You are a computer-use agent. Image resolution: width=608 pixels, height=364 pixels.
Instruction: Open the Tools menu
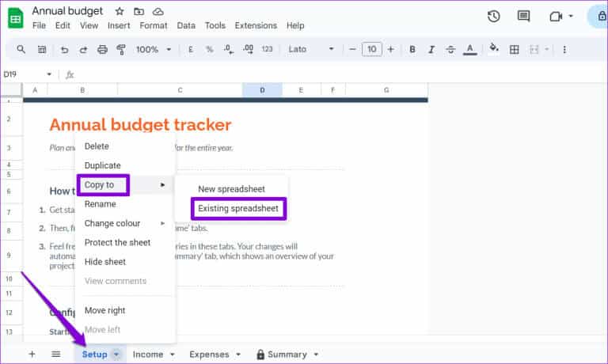[x=215, y=25]
